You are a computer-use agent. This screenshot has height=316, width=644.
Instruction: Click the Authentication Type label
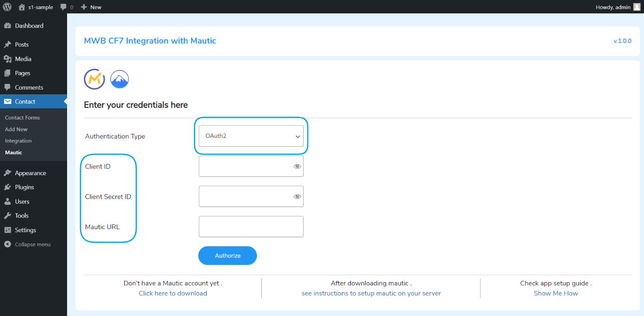tap(115, 136)
